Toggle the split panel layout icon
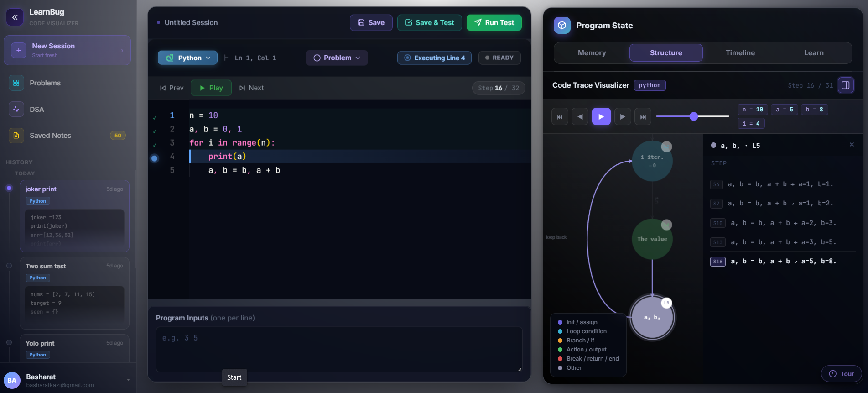868x393 pixels. coord(845,85)
